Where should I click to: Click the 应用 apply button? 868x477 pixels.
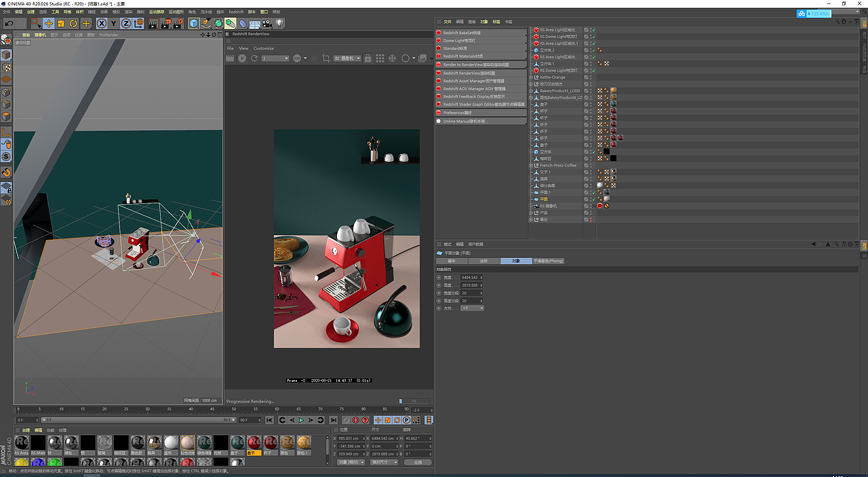[x=418, y=462]
